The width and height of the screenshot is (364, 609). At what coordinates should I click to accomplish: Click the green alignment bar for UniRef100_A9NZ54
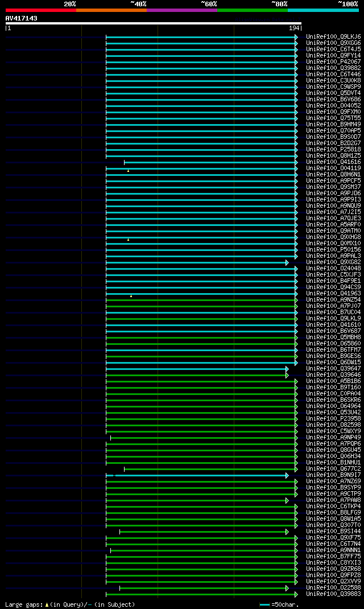pyautogui.click(x=201, y=300)
